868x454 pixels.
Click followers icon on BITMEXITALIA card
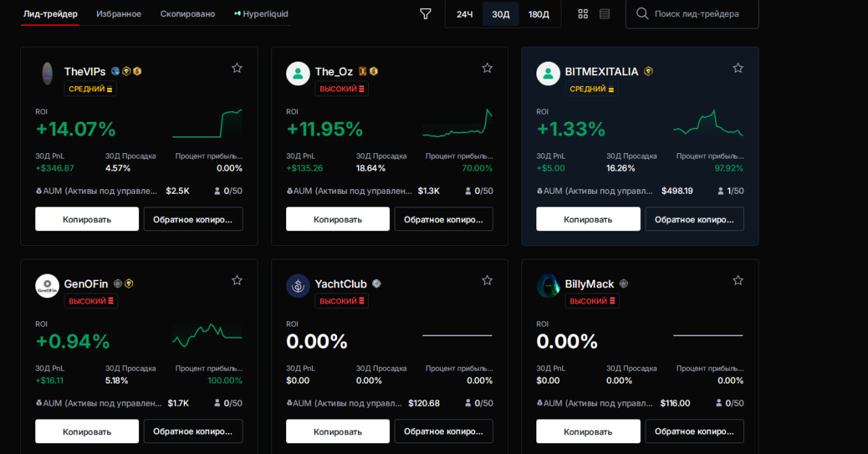tap(721, 191)
